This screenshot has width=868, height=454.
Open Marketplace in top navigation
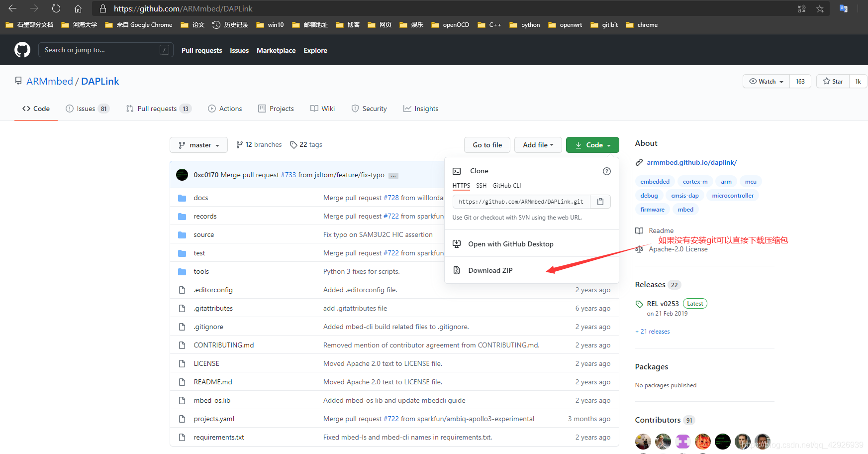click(x=276, y=50)
